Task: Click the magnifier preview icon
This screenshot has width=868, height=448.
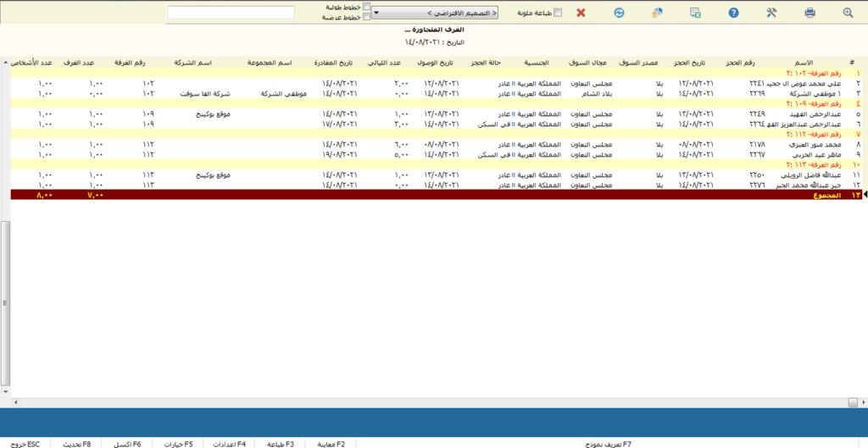Action: point(848,13)
